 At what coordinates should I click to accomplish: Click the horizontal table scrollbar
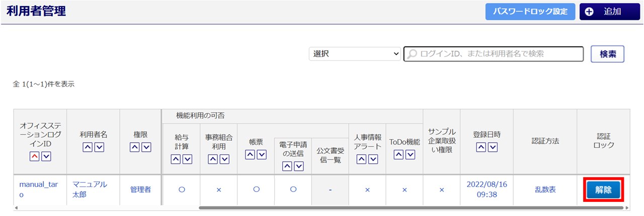click(352, 207)
